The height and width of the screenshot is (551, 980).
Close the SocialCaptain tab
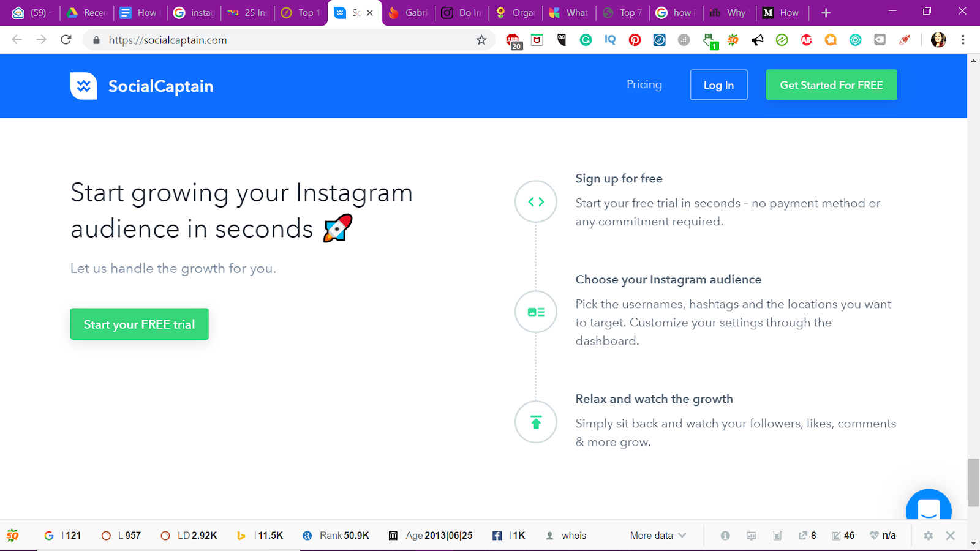click(x=370, y=13)
